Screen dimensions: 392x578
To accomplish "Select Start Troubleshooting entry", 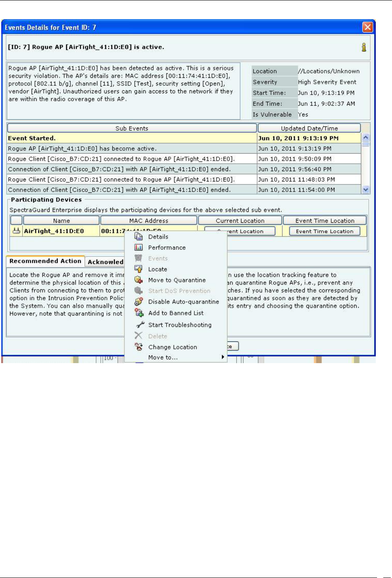I will click(x=180, y=325).
